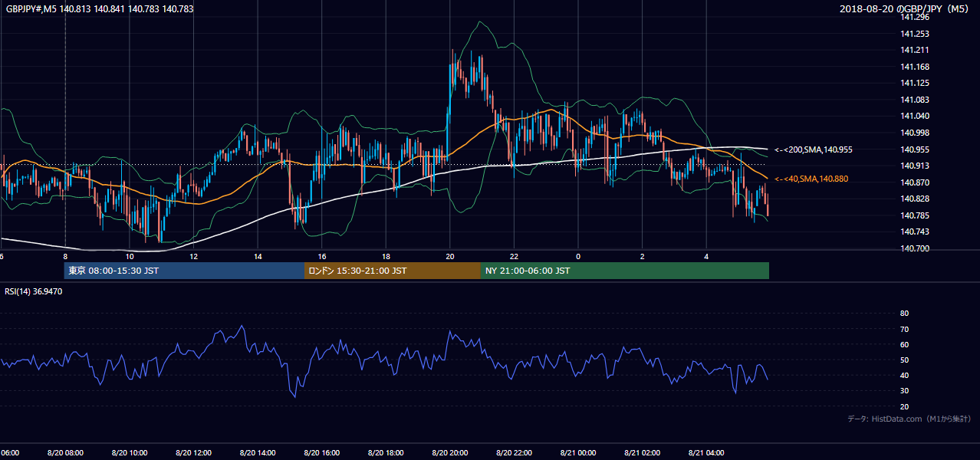980x460 pixels.
Task: Click the 8/21 02:00 date axis label
Action: [641, 452]
